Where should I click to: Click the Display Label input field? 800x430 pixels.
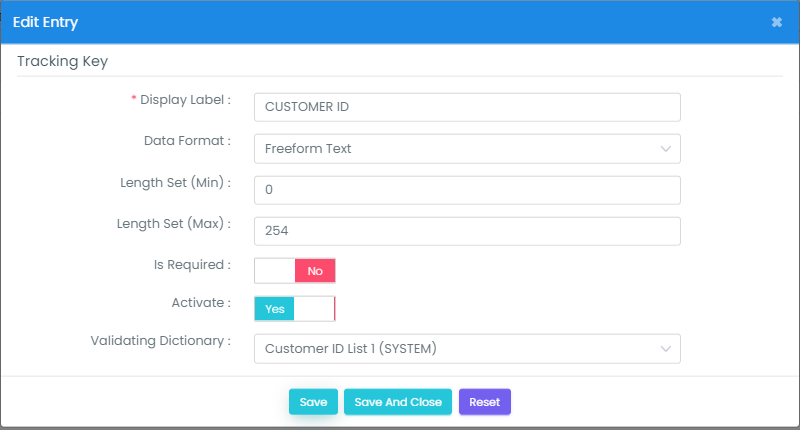pyautogui.click(x=467, y=107)
